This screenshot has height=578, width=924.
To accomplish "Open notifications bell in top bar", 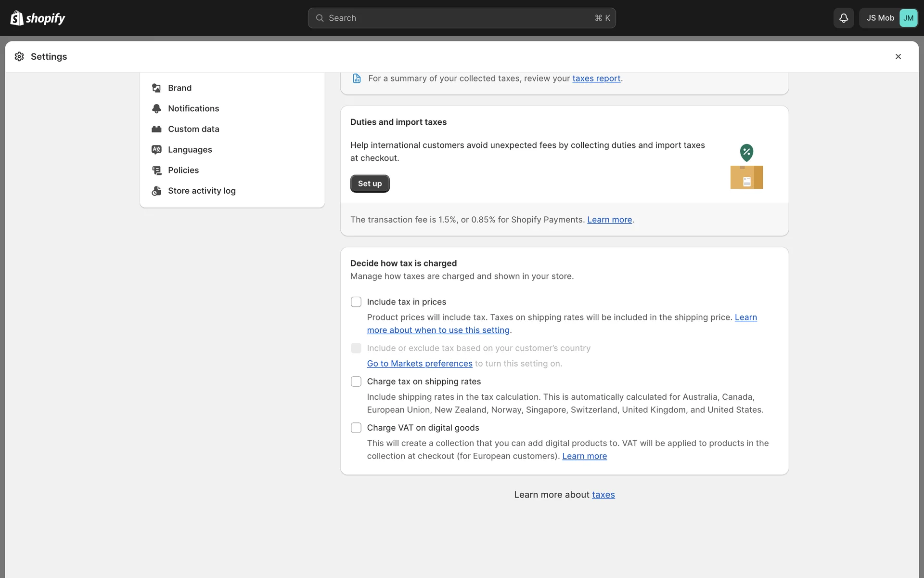I will [843, 18].
